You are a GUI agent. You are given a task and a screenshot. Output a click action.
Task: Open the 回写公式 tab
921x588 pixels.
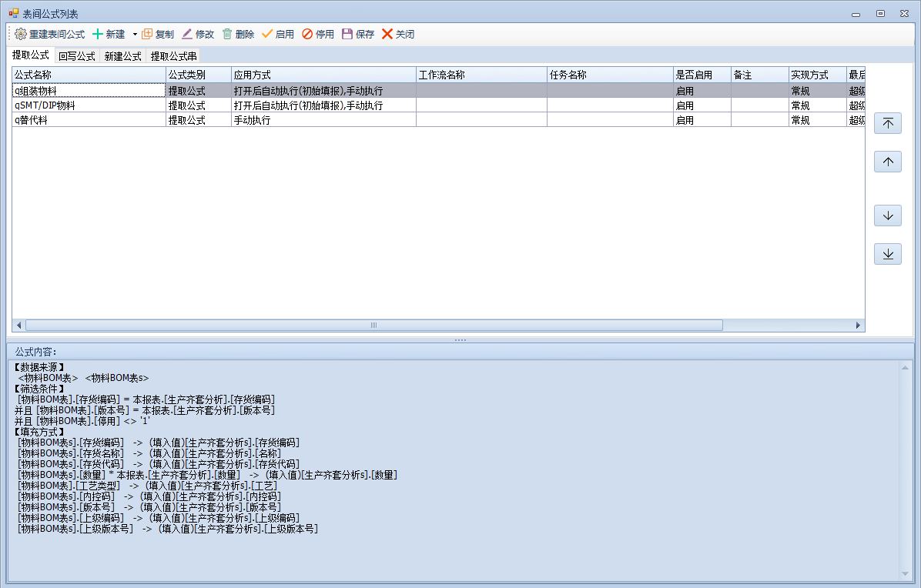tap(77, 56)
